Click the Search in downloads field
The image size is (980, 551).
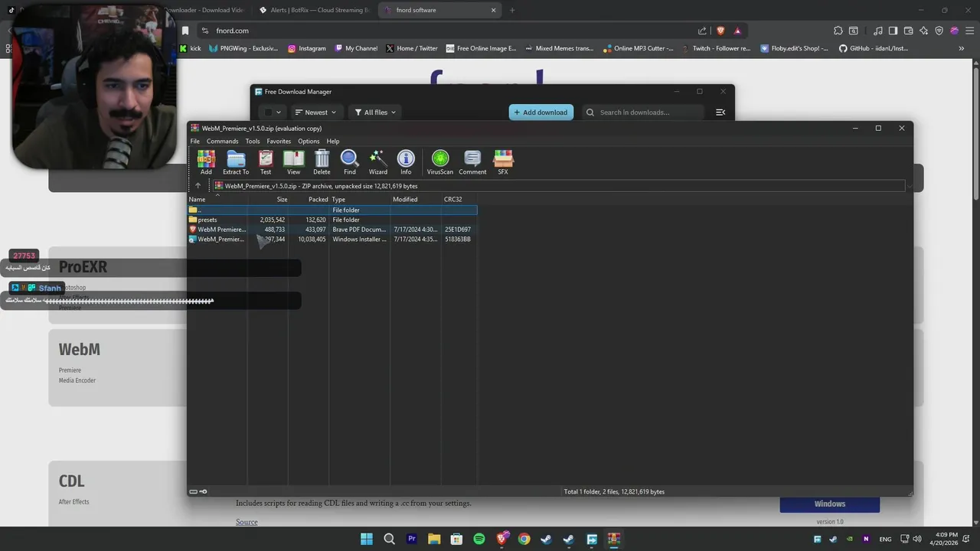[x=642, y=112]
